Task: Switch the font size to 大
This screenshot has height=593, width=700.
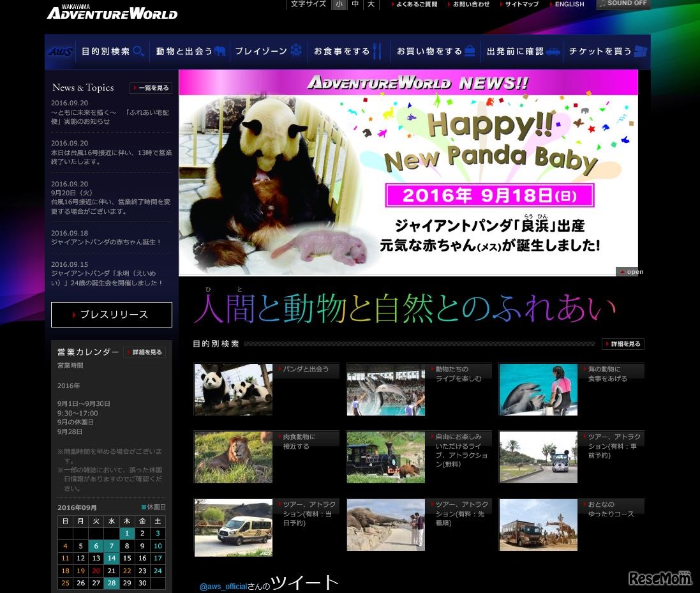Action: click(x=371, y=4)
